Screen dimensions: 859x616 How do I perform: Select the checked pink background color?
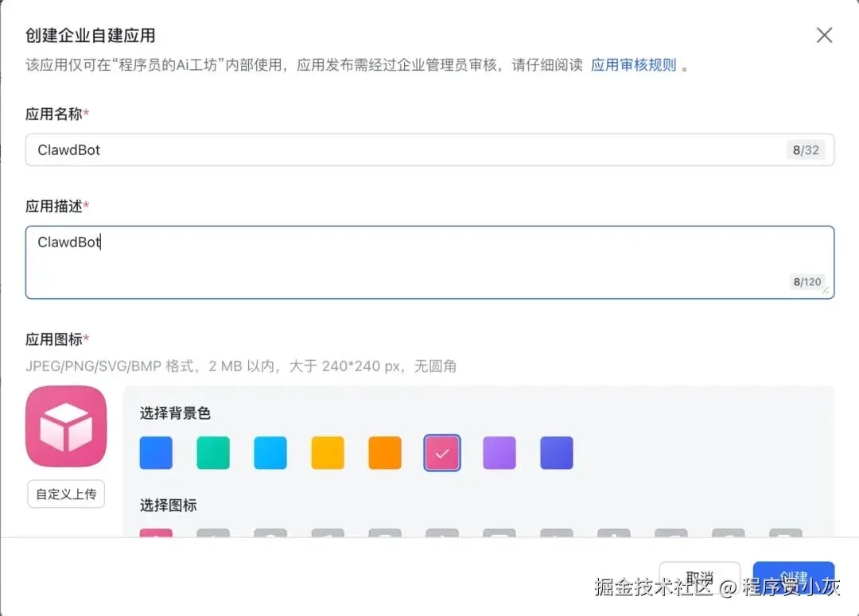coord(442,453)
